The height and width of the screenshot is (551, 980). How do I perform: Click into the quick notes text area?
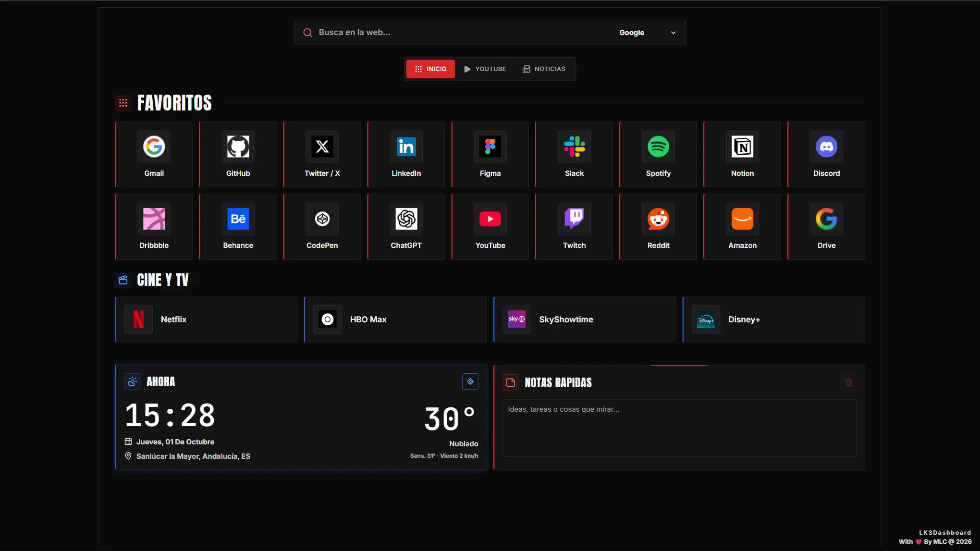pos(679,428)
